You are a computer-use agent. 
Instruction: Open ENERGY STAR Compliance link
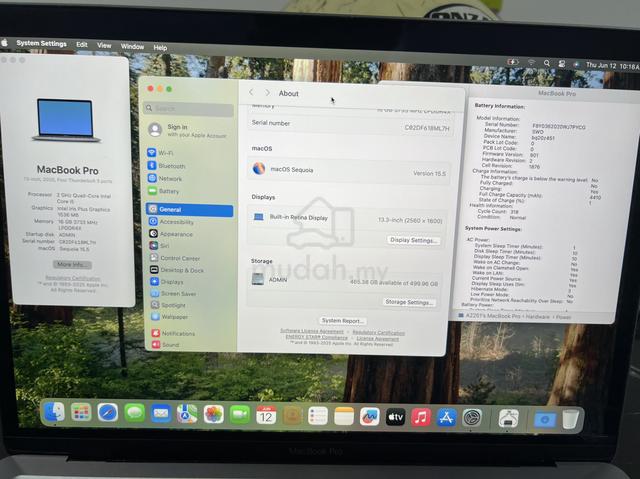(x=317, y=337)
